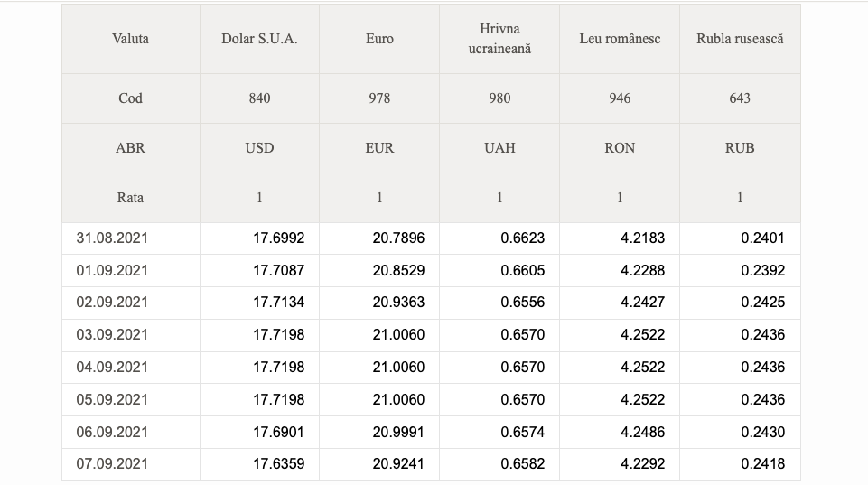
Task: Select the EUR abbreviation cell
Action: [x=379, y=148]
